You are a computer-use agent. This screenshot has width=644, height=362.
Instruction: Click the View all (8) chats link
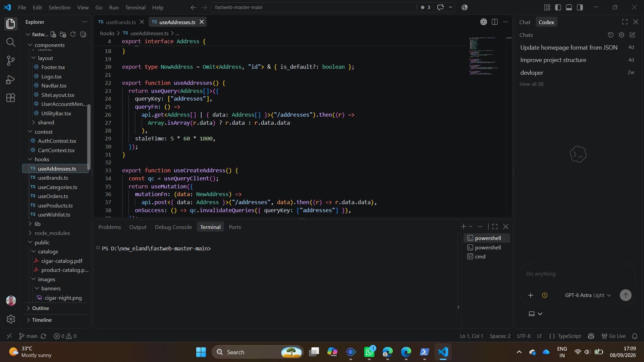532,84
